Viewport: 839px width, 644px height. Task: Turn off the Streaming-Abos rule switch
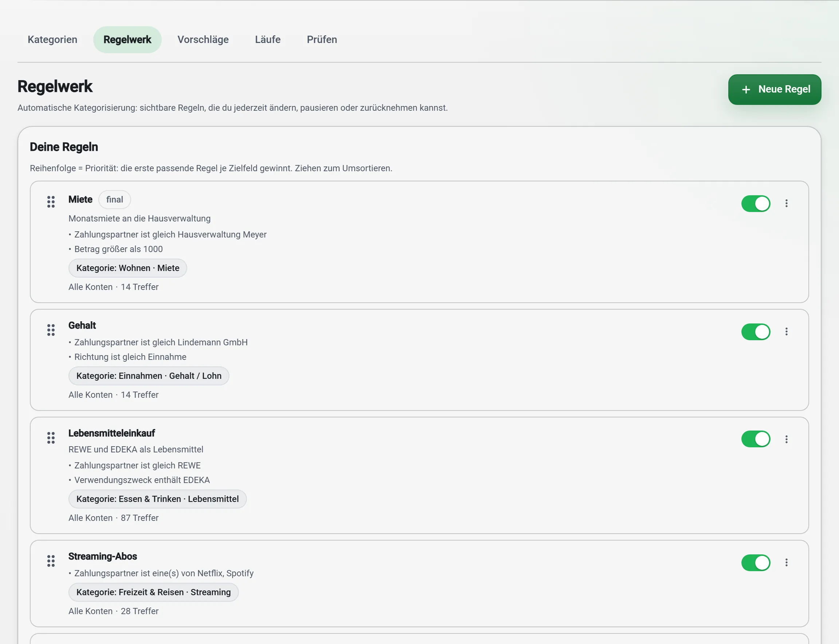tap(756, 562)
